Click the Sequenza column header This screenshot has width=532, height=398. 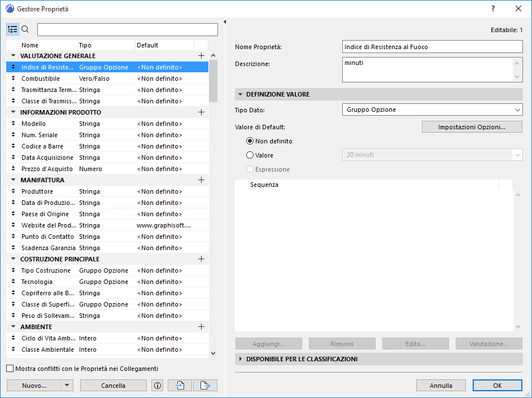373,185
